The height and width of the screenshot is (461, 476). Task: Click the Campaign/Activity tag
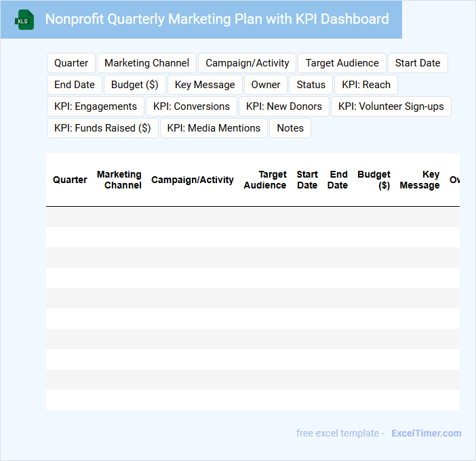click(x=247, y=63)
